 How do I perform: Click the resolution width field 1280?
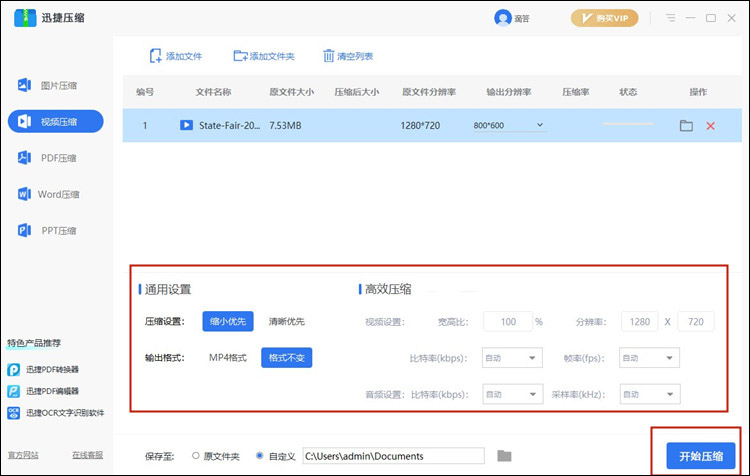(640, 321)
